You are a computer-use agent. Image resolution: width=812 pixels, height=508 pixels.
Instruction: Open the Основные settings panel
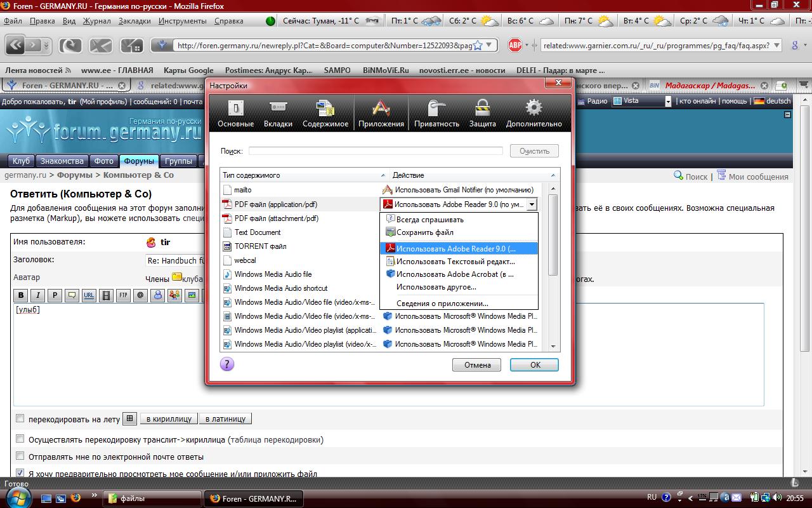click(x=235, y=114)
